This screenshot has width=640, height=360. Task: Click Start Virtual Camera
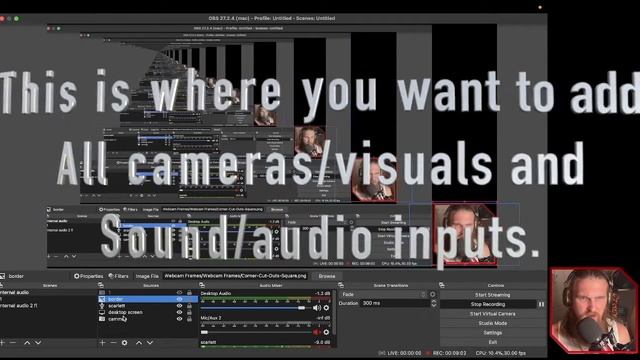pos(493,314)
